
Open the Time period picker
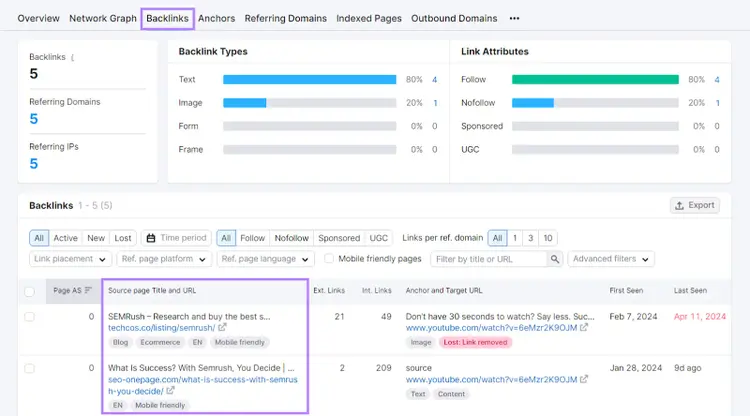(x=176, y=238)
